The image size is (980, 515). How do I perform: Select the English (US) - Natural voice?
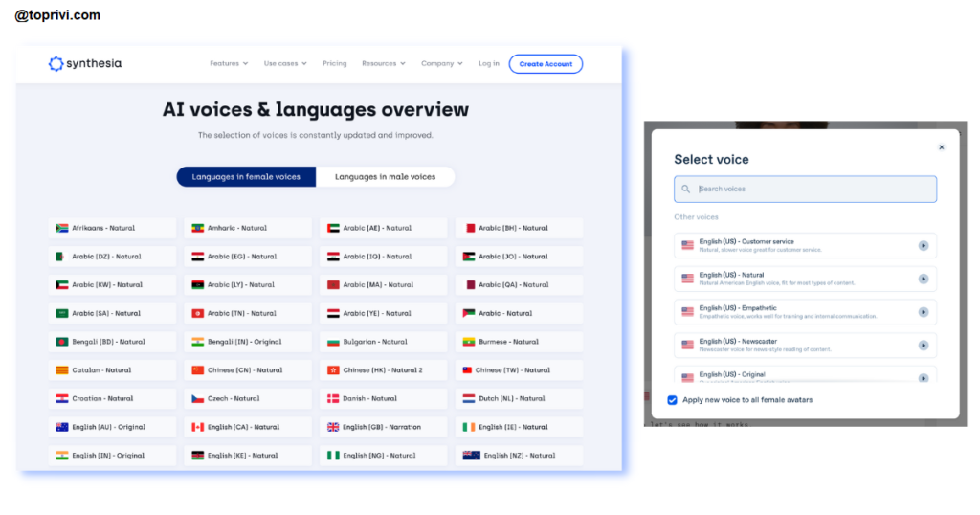click(x=805, y=279)
